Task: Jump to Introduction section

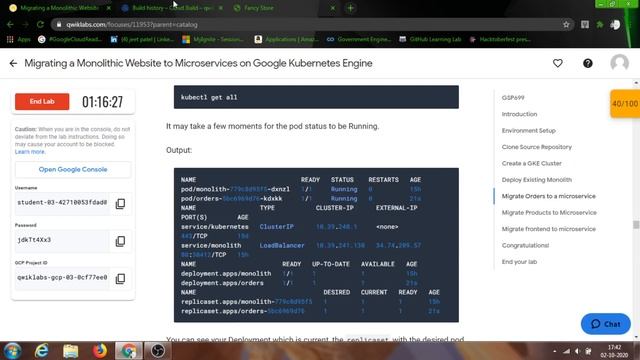Action: coord(519,114)
